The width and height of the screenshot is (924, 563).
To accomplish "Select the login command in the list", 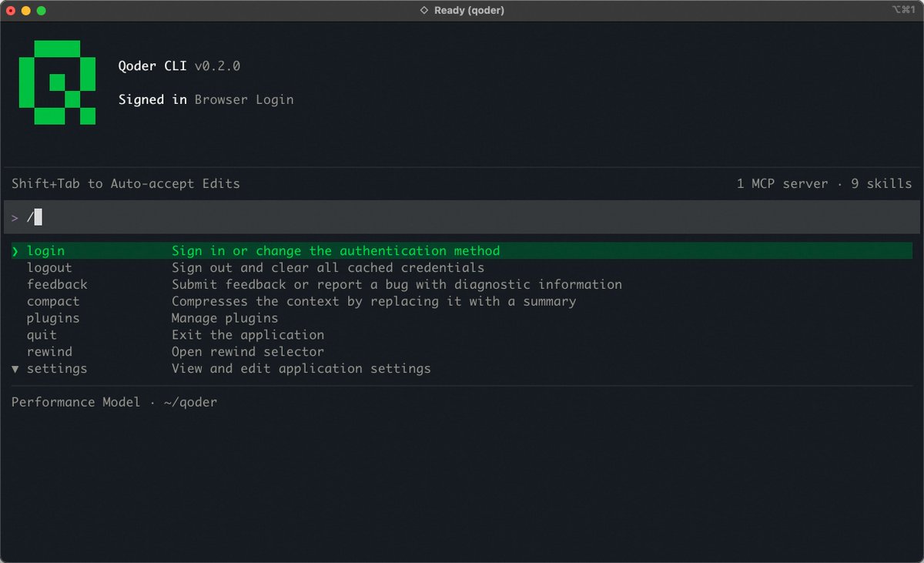I will [x=461, y=251].
